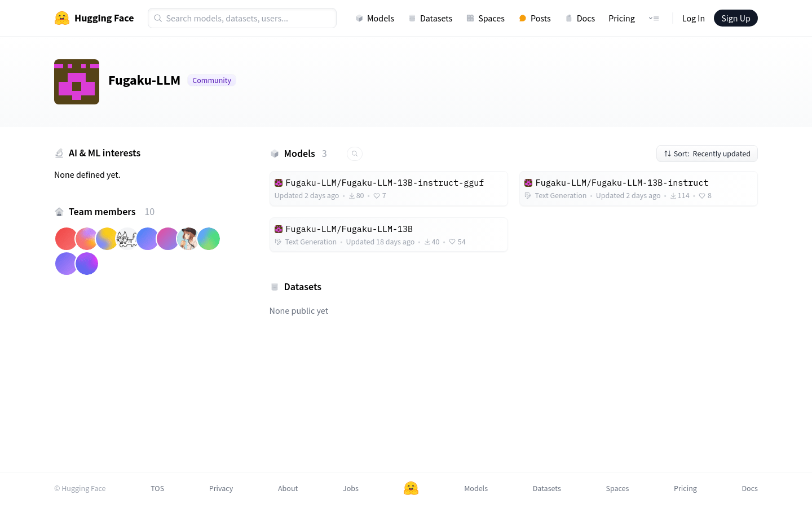Open Fugaku-LLM/Fugaku-LLM-13B-instruct model title
This screenshot has width=812, height=508.
coord(622,183)
